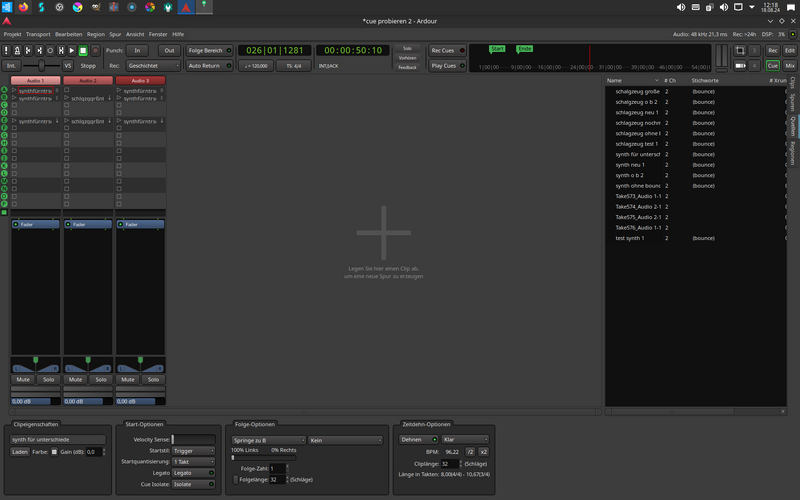Viewport: 800px width, 500px height.
Task: Click the crop-shaped editor visibility icon
Action: click(x=740, y=51)
